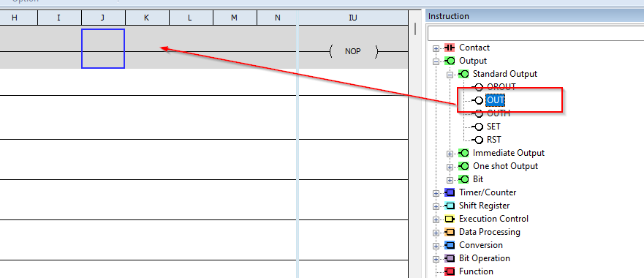Expand the Execution Control group
Screen dimensions: 644x278
point(436,219)
